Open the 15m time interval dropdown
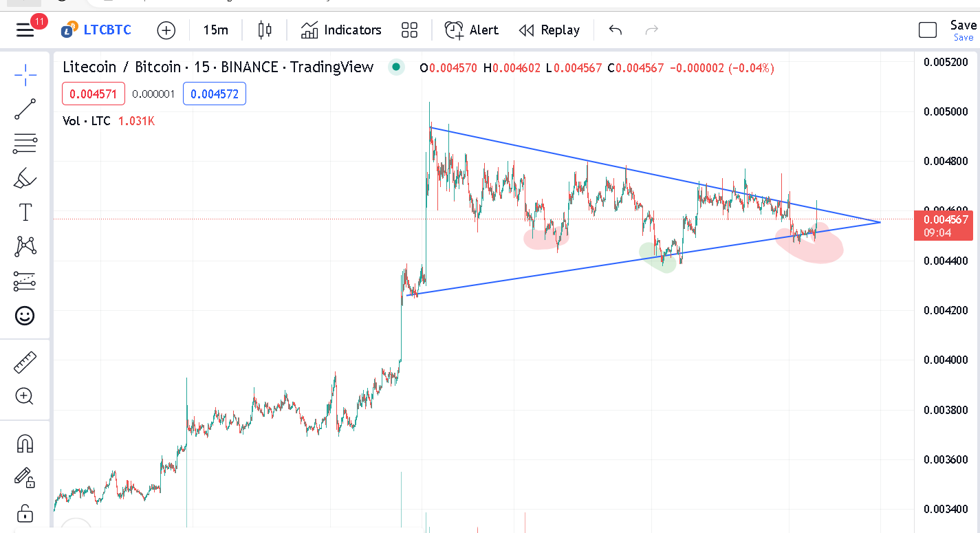 [215, 30]
